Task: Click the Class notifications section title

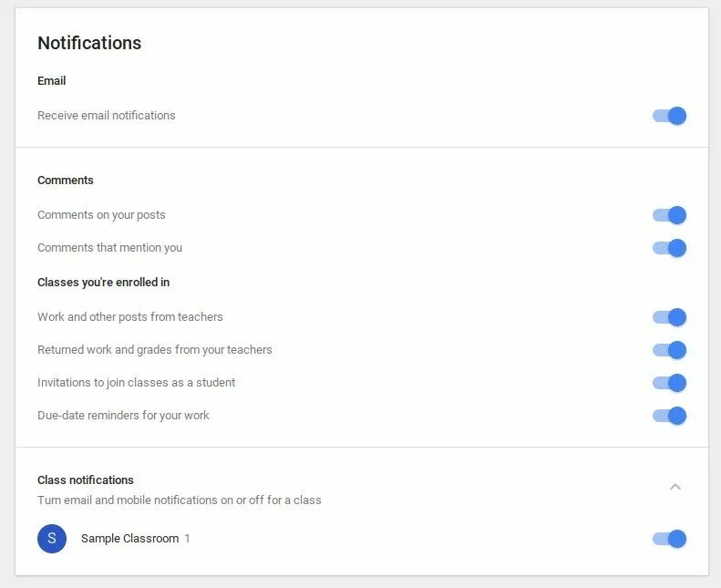Action: pos(86,480)
